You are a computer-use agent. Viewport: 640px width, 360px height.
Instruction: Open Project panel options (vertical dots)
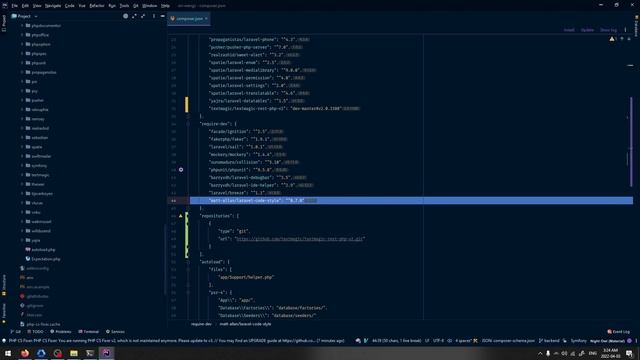tap(154, 16)
